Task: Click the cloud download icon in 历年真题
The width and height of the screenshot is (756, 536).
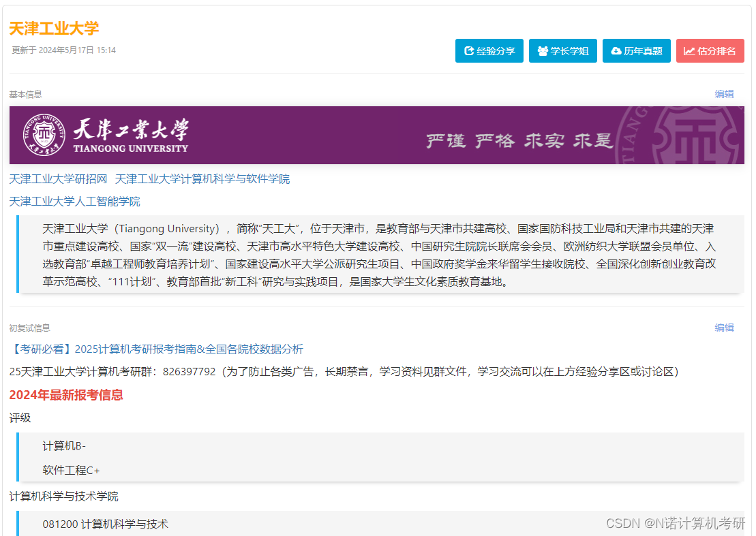Action: [616, 51]
